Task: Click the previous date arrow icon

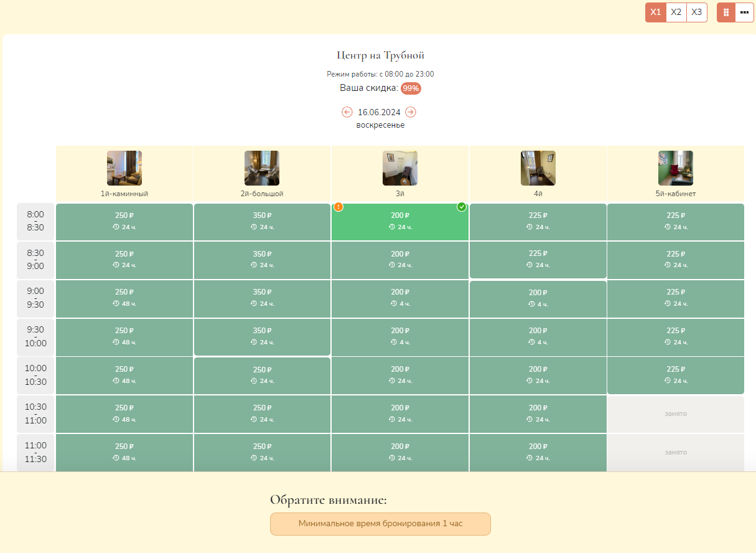Action: coord(347,112)
